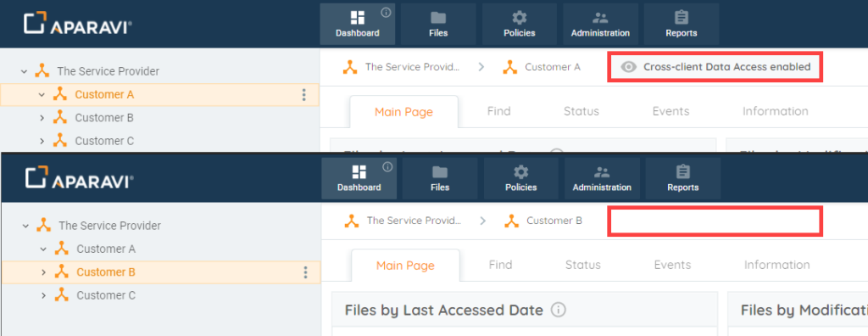Switch to Status tab in bottom screenshot
868x336 pixels.
tap(583, 265)
